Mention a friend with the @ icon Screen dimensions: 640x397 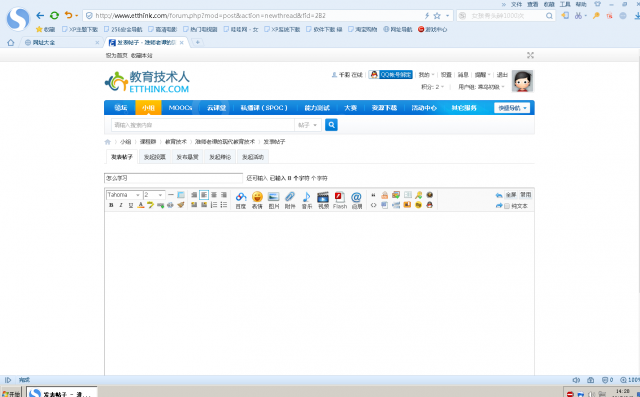click(x=357, y=200)
